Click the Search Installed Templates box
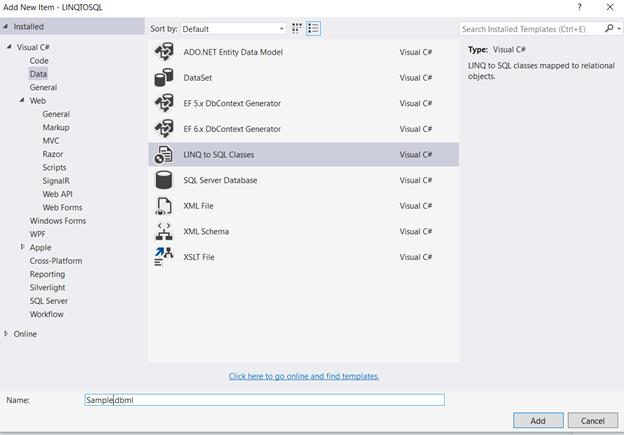The width and height of the screenshot is (624, 435). pyautogui.click(x=532, y=29)
